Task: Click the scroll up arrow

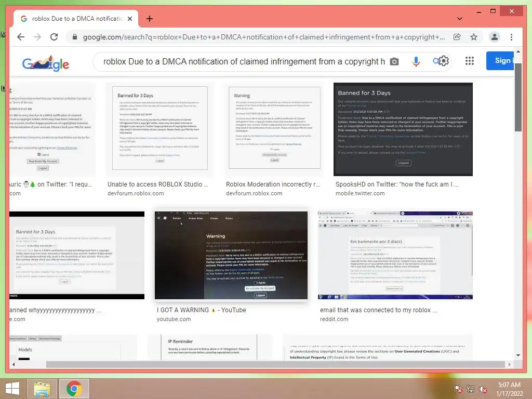Action: [x=518, y=51]
